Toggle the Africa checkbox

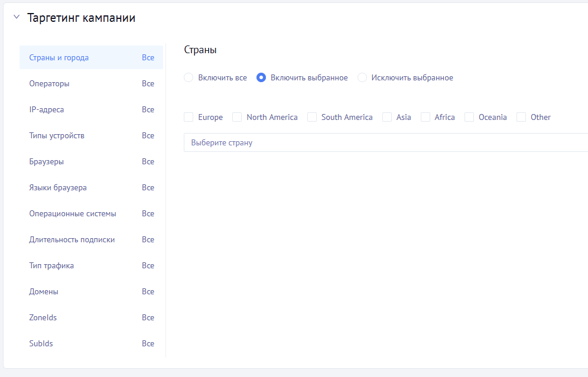[425, 117]
